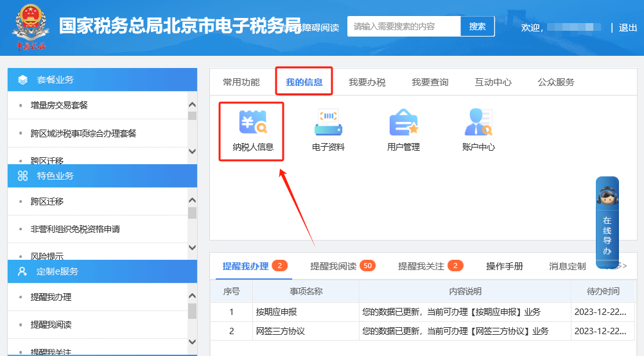Screen dimensions: 644x356
Task: Click the up arrow of 特色业务 scrollbar
Action: 192,201
